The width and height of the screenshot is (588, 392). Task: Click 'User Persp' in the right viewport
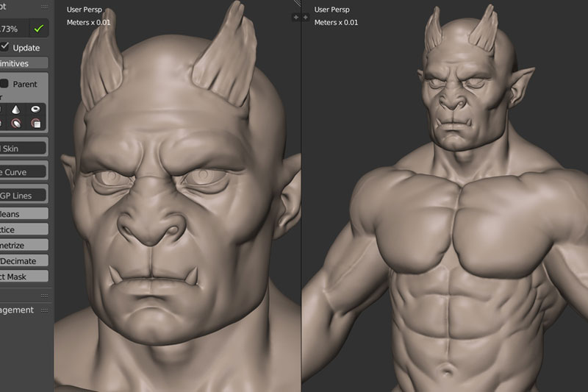pyautogui.click(x=332, y=10)
